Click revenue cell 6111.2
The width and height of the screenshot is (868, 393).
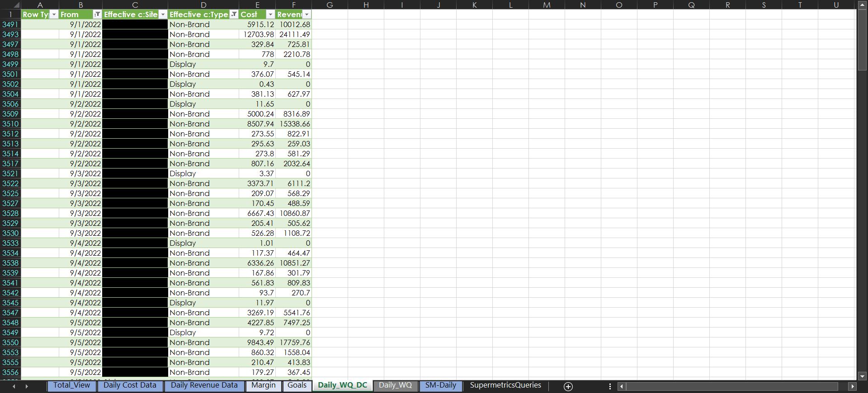[294, 183]
